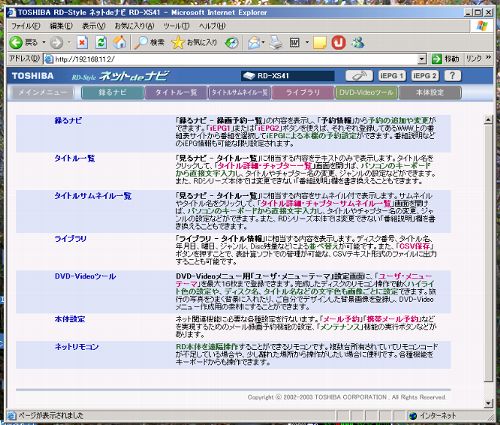Image resolution: width=500 pixels, height=425 pixels.
Task: Click the IE page icon in title bar
Action: tap(12, 13)
